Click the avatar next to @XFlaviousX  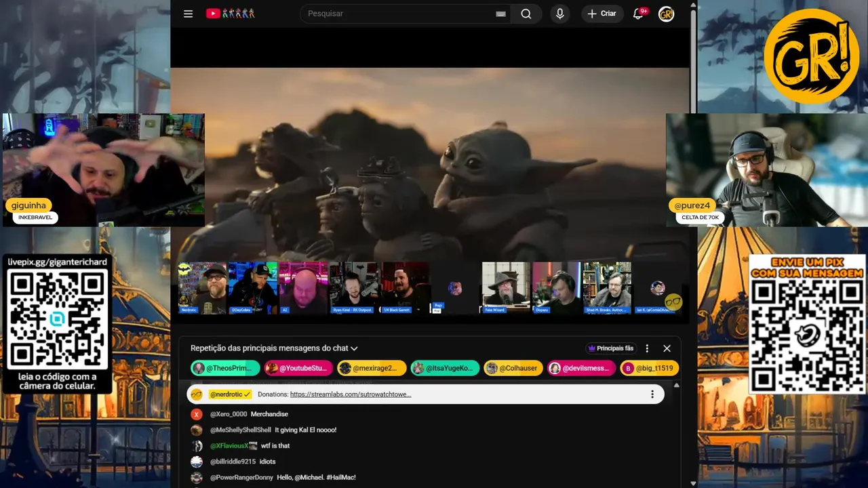point(197,446)
